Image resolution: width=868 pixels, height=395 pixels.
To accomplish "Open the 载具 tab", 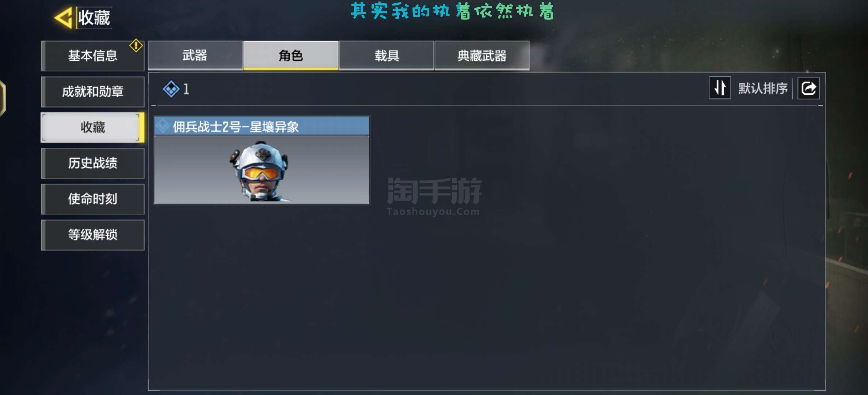I will [387, 55].
